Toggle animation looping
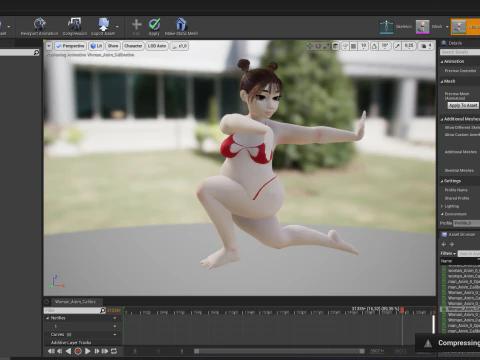 pyautogui.click(x=114, y=351)
